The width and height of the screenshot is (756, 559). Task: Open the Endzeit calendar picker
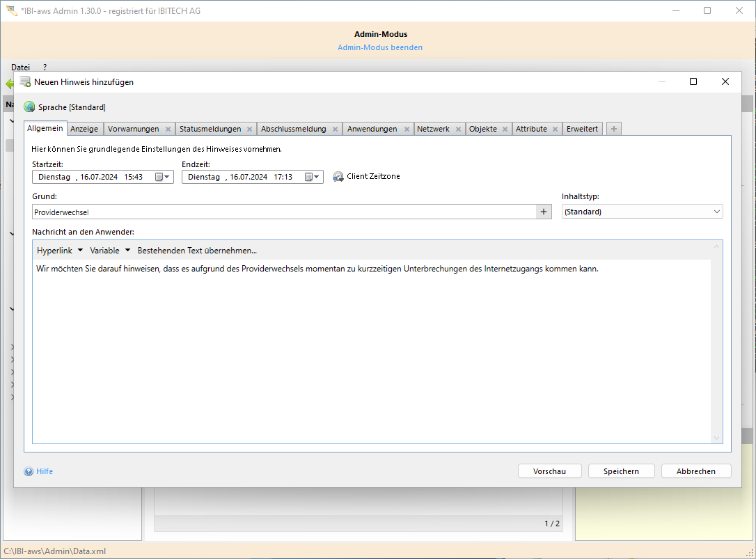pos(311,177)
